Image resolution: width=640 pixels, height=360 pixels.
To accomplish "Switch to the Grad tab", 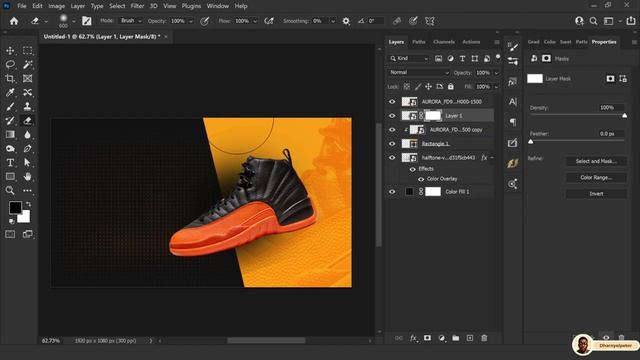I will [x=533, y=42].
